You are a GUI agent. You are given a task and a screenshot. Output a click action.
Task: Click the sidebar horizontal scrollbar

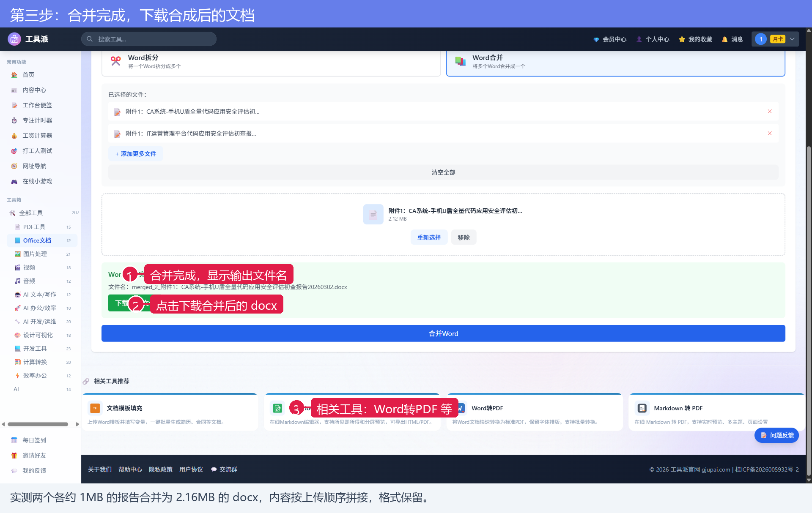pos(38,424)
